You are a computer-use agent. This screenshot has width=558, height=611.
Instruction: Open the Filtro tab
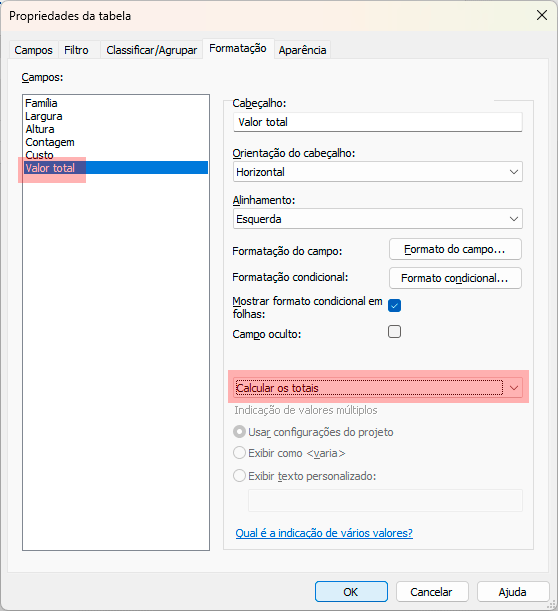76,50
